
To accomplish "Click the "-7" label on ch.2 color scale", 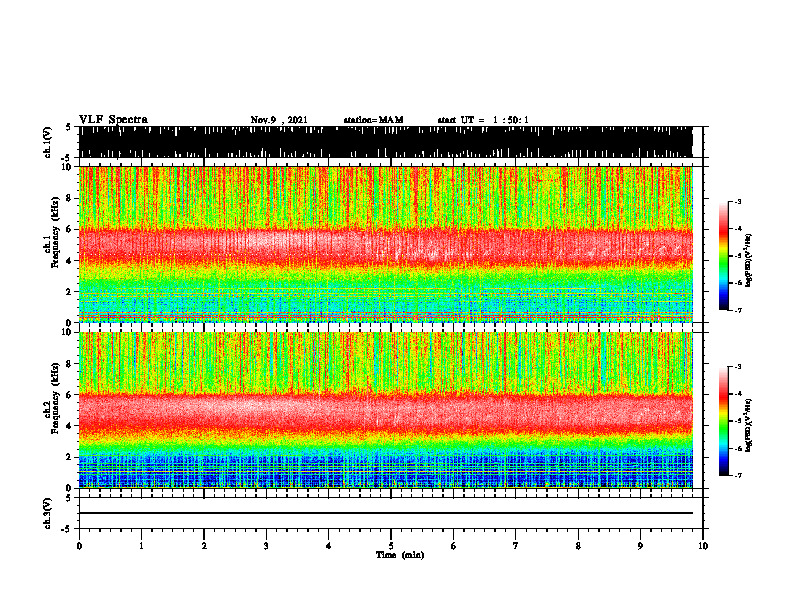I will coord(738,475).
